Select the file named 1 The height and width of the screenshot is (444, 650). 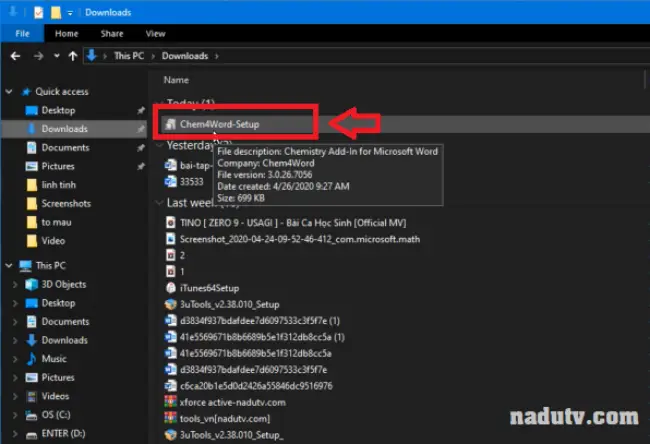[x=182, y=272]
